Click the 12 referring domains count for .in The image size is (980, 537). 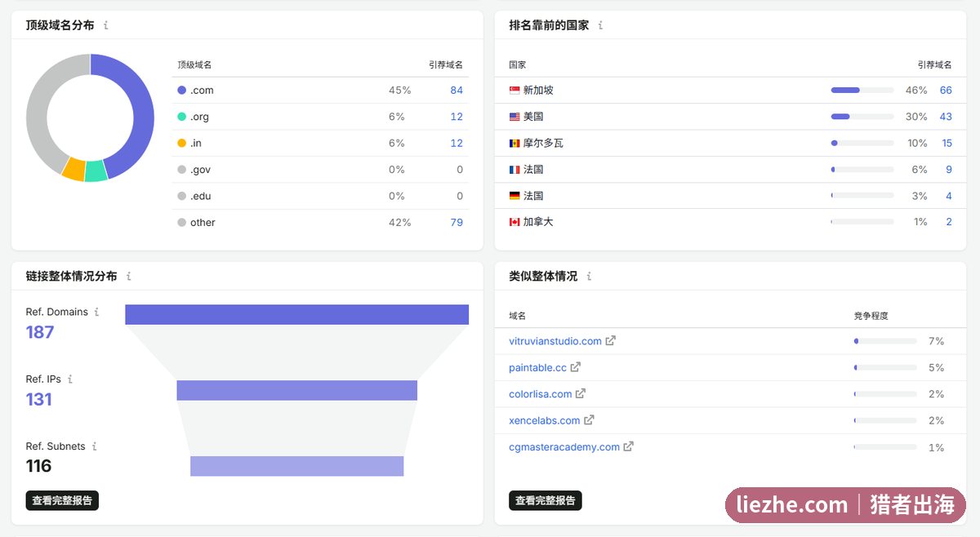tap(457, 143)
